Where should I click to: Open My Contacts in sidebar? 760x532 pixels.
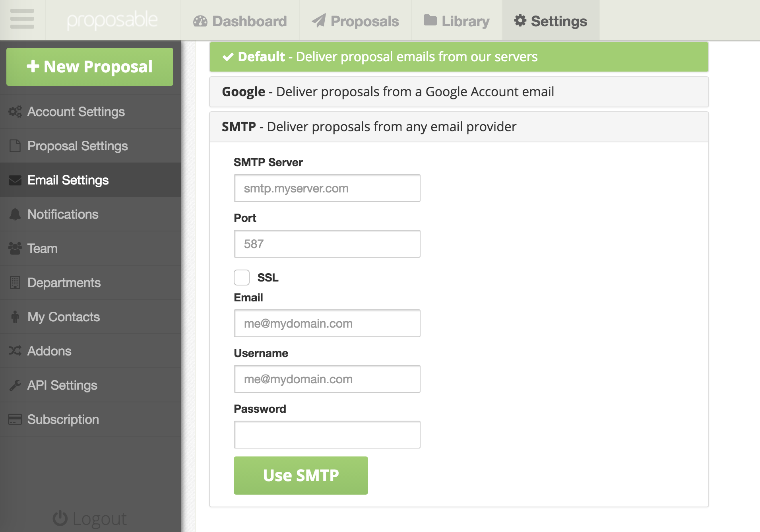(91, 317)
